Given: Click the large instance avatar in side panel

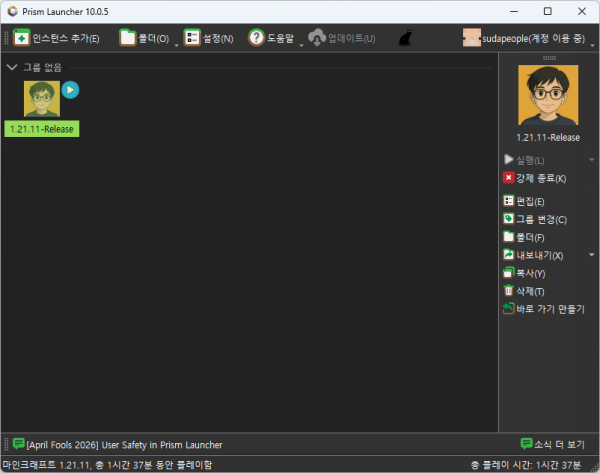Looking at the screenshot, I should [548, 95].
